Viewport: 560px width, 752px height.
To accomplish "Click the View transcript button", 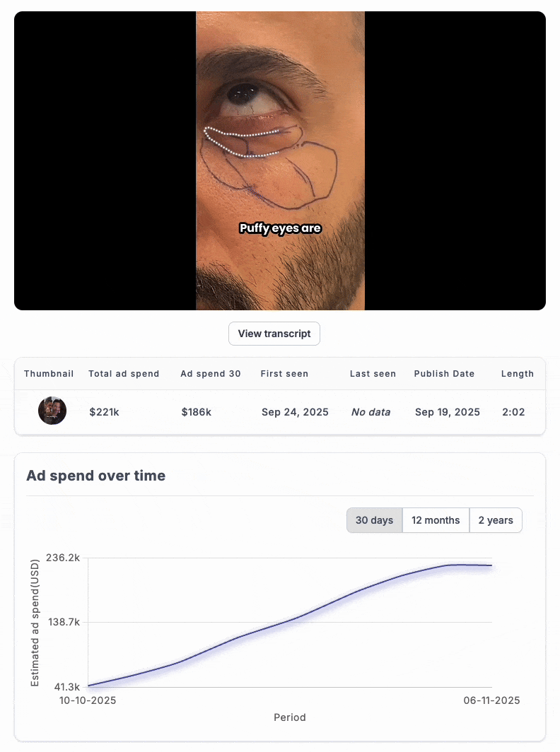I will 274,334.
